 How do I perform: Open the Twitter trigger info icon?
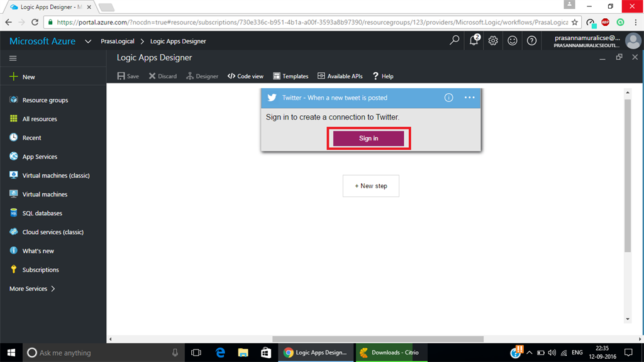[x=448, y=98]
